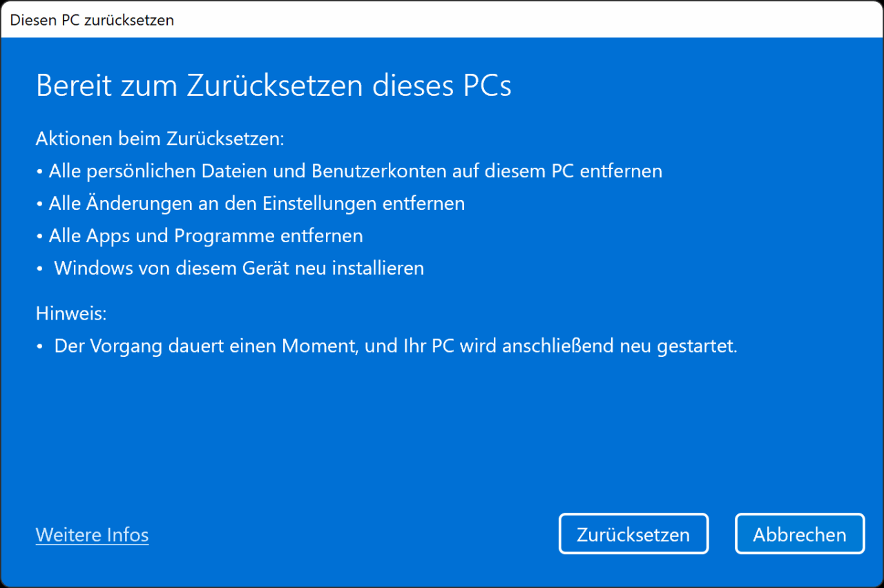
Task: Click the white title bar of the window
Action: point(442,20)
